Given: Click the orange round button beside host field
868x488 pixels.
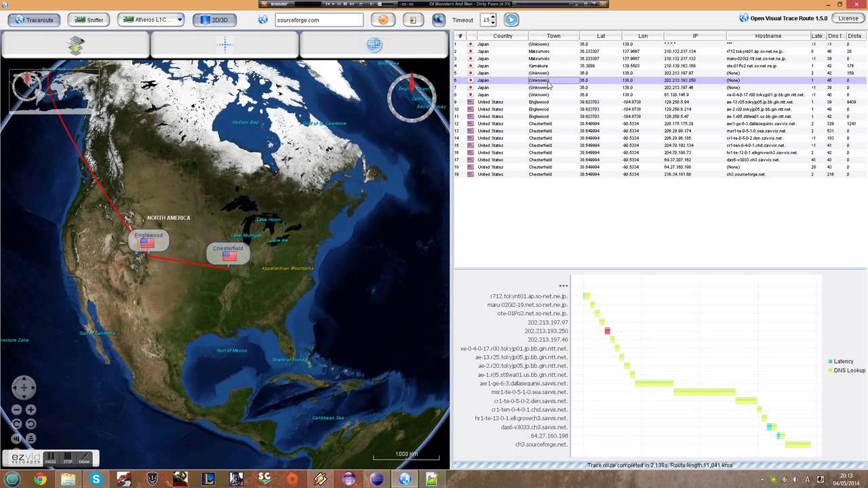Looking at the screenshot, I should 383,20.
